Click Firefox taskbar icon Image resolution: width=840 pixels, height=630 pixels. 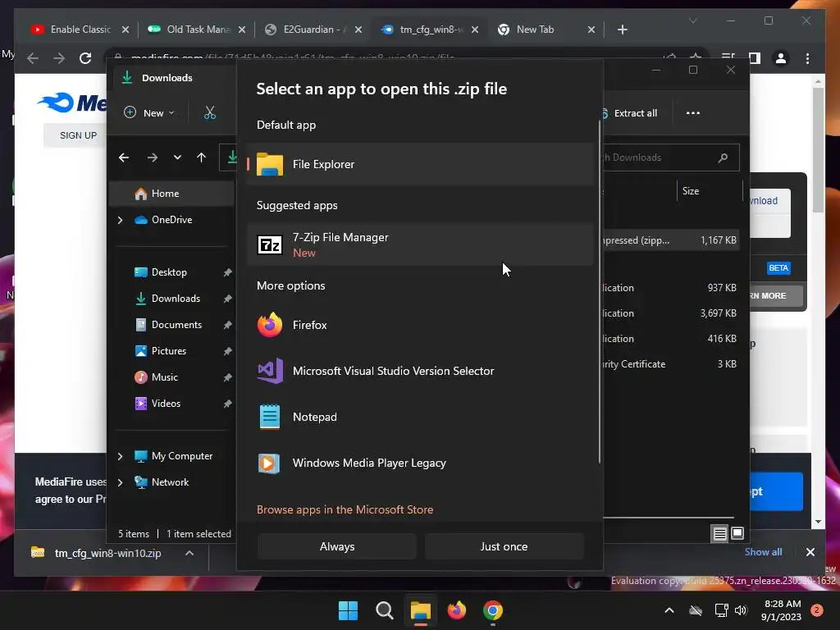pyautogui.click(x=456, y=610)
